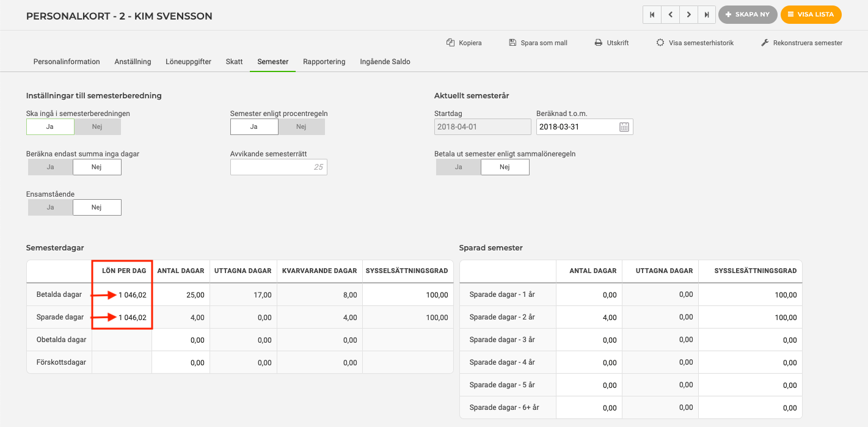Image resolution: width=868 pixels, height=427 pixels.
Task: Click the Spara som mall save icon
Action: point(512,43)
